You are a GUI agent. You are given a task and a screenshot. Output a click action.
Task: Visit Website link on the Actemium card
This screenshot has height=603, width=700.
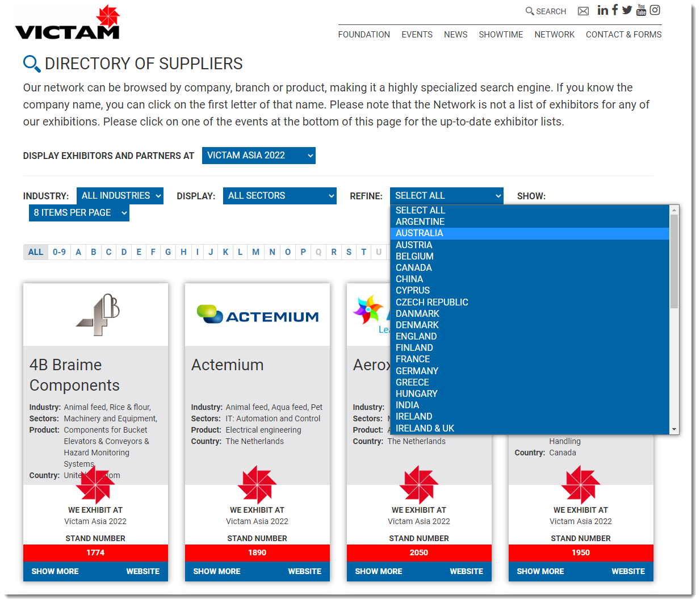tap(304, 571)
